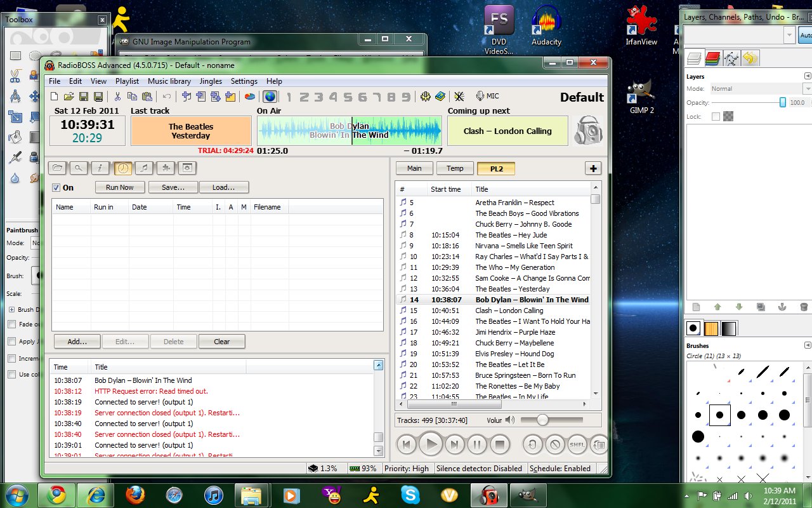The width and height of the screenshot is (812, 508).
Task: Click the Save... button in scheduler
Action: [173, 187]
